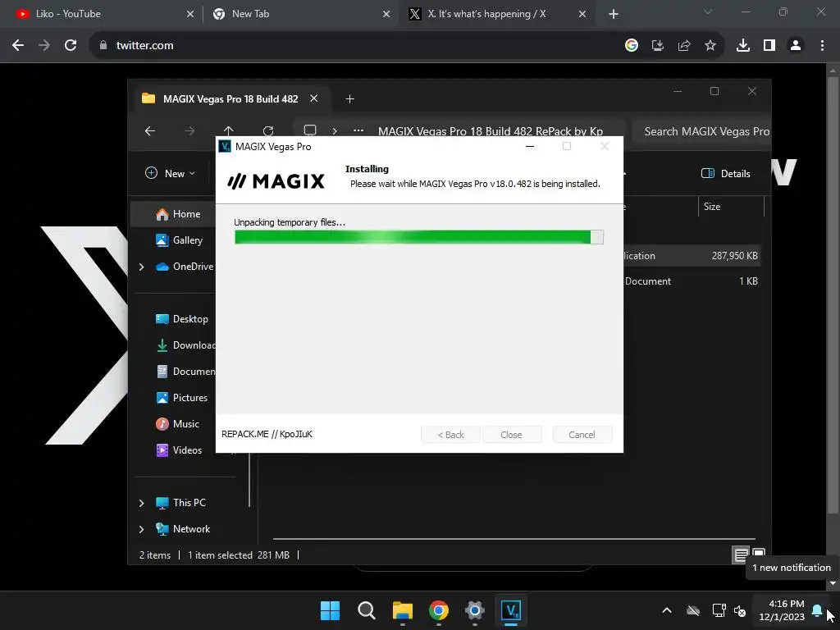Open Documents folder in sidebar

(185, 372)
